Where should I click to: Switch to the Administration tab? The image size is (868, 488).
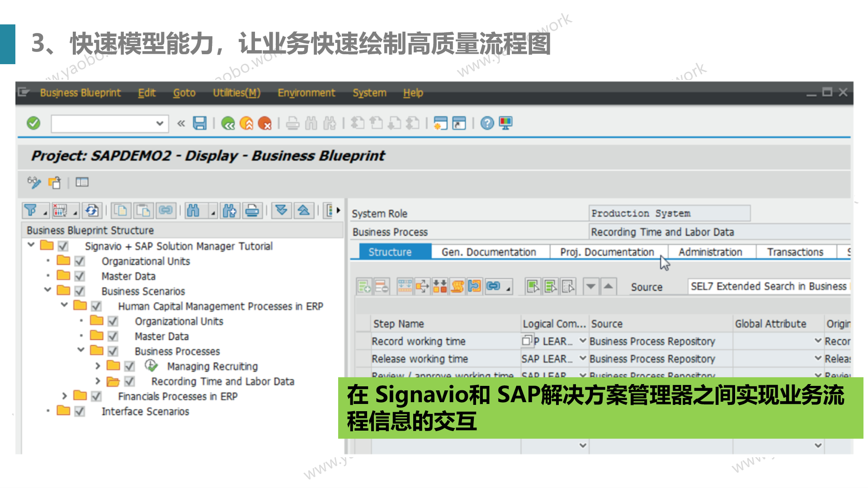pos(710,252)
